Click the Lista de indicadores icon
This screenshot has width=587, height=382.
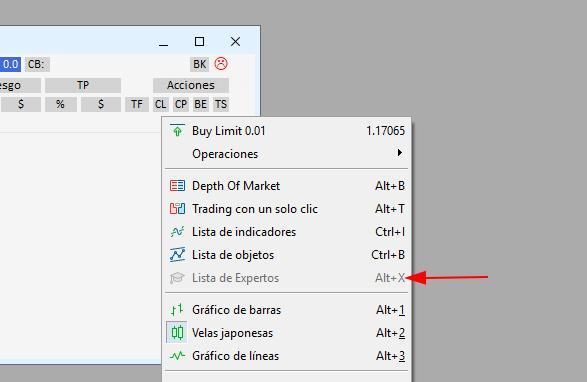click(177, 231)
